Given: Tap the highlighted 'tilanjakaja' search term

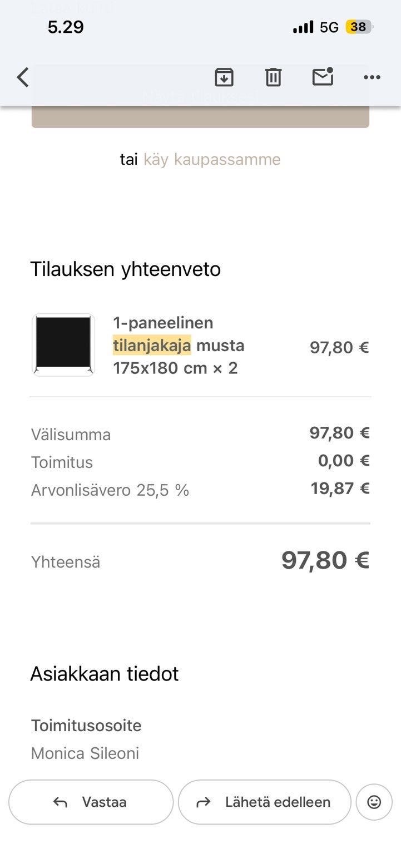Looking at the screenshot, I should [152, 346].
